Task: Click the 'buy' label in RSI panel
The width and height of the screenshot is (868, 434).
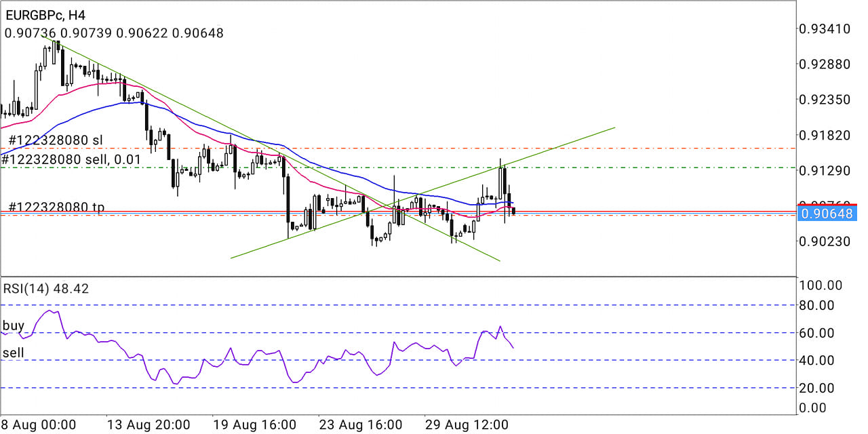Action: 14,325
